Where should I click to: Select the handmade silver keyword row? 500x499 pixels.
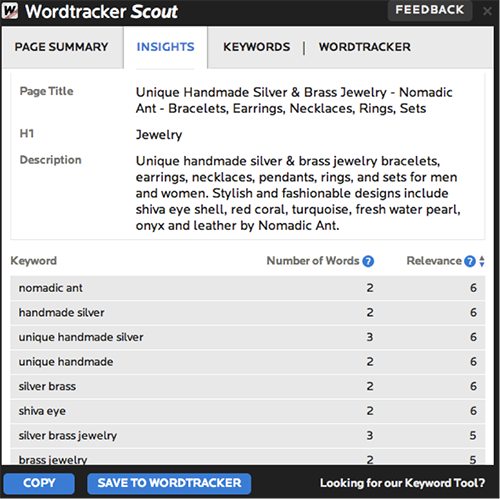coord(248,312)
